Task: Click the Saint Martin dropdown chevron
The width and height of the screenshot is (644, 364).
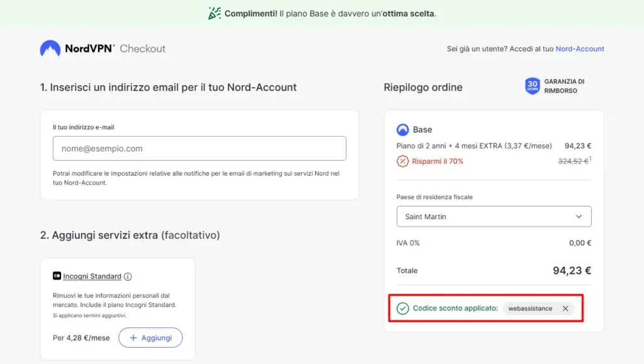Action: click(x=579, y=217)
